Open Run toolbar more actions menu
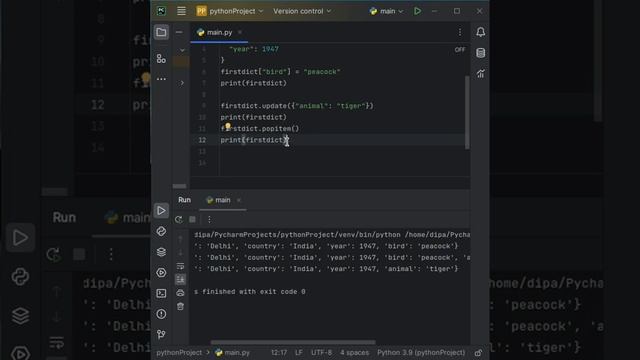Image resolution: width=640 pixels, height=360 pixels. 209,220
